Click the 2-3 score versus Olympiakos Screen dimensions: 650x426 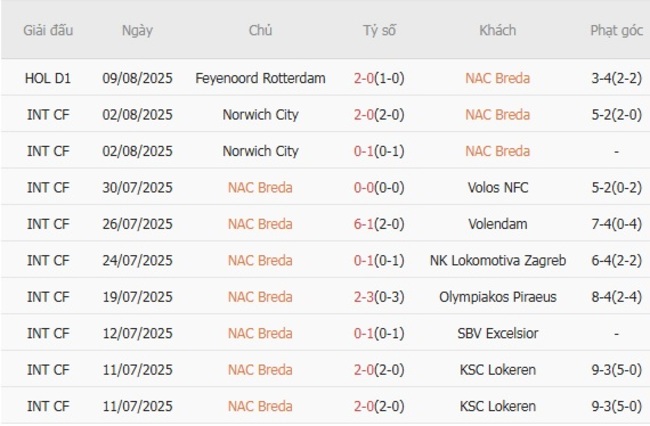[x=365, y=297]
